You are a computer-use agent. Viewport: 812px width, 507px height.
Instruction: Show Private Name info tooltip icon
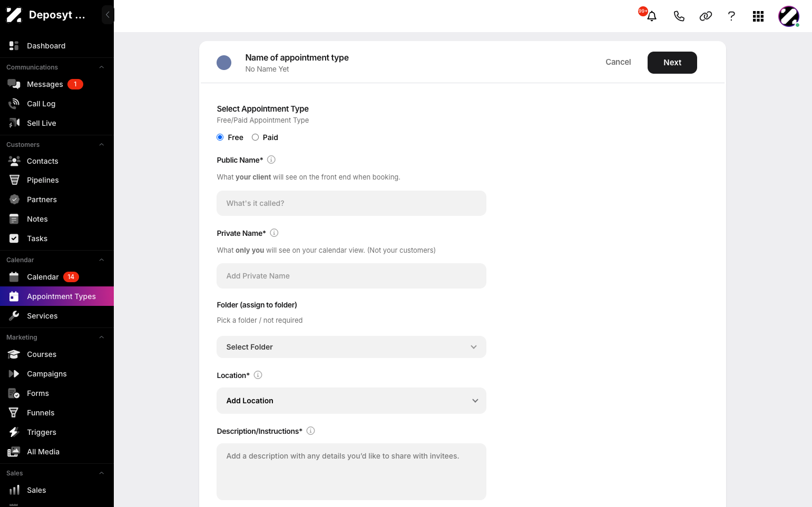274,233
